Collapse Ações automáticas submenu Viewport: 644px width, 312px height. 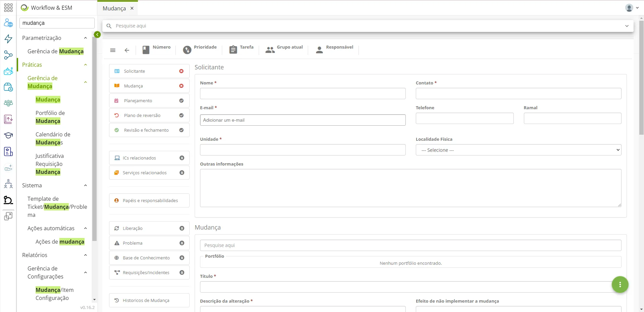(x=86, y=228)
